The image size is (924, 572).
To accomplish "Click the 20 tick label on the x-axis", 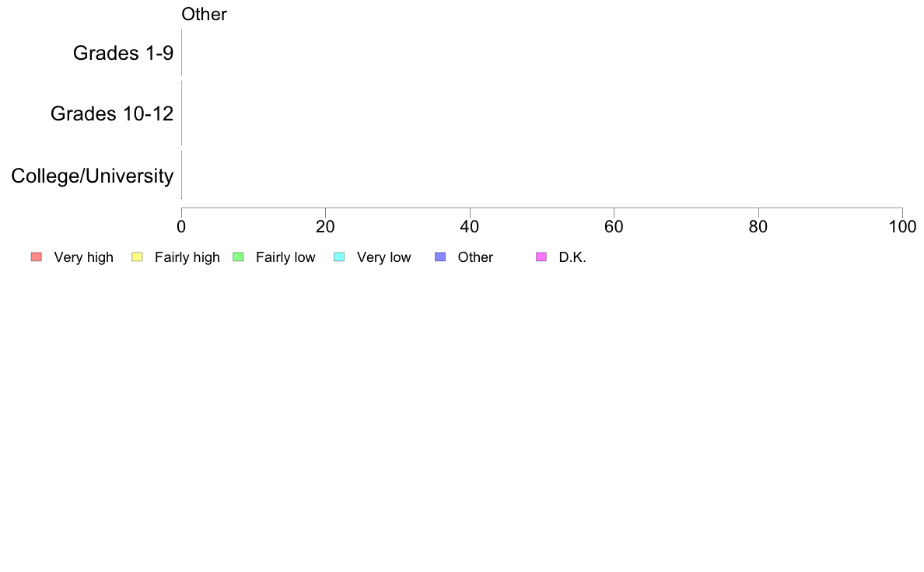I will (x=325, y=226).
